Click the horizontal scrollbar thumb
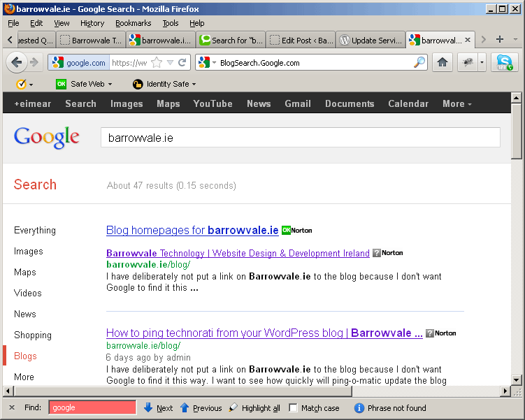525x420 pixels. (x=183, y=391)
